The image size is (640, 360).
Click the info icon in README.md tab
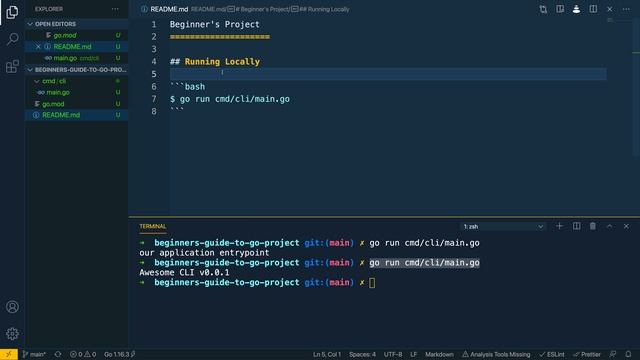[144, 9]
